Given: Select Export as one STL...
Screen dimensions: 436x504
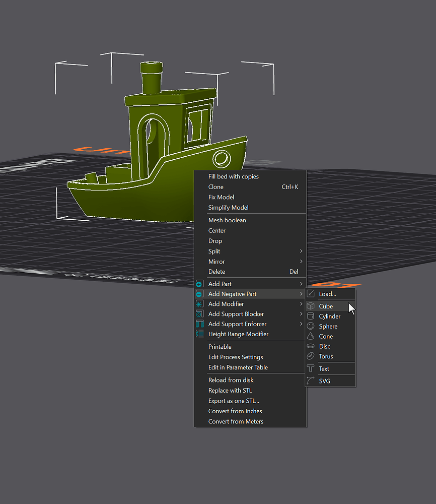Looking at the screenshot, I should pyautogui.click(x=250, y=401).
